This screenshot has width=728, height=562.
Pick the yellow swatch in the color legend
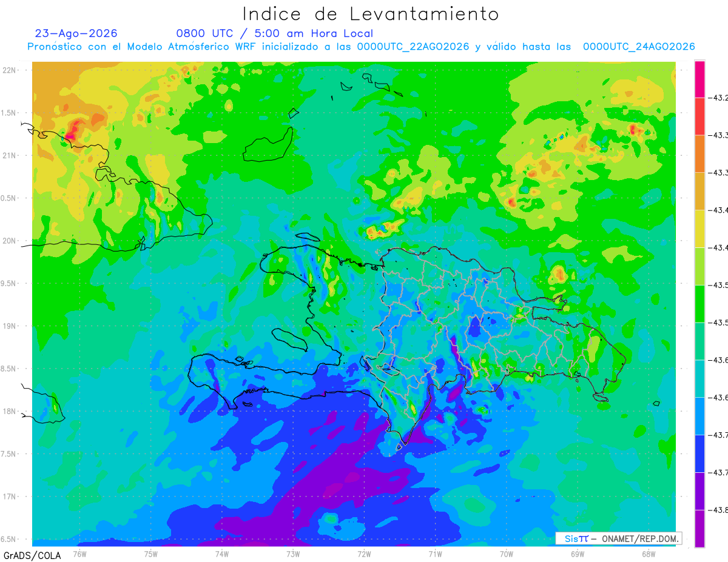[699, 229]
